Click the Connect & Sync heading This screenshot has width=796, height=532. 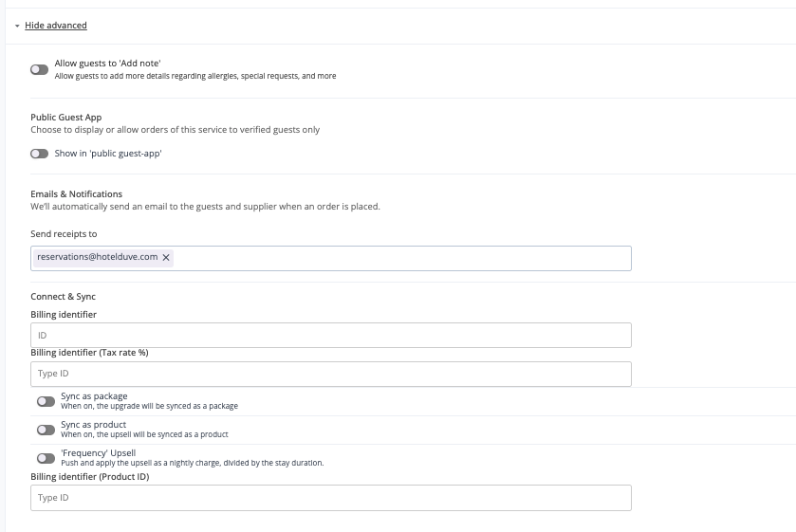pos(63,297)
